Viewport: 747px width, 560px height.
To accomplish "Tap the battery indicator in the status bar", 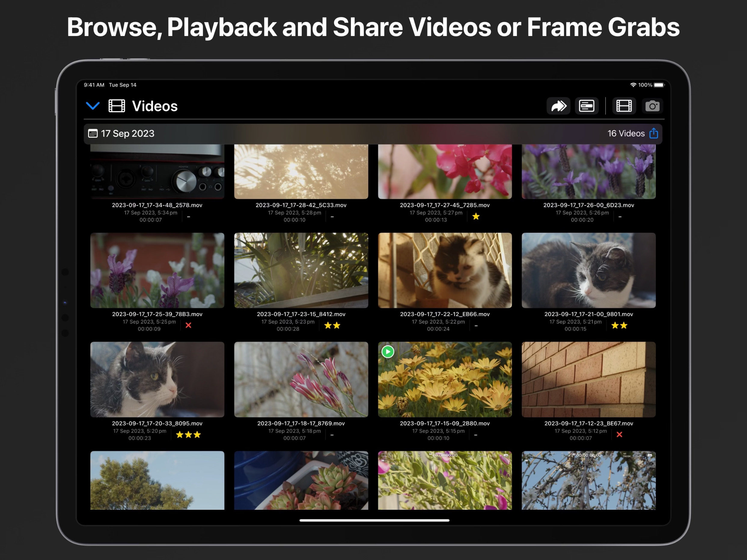I will click(659, 85).
